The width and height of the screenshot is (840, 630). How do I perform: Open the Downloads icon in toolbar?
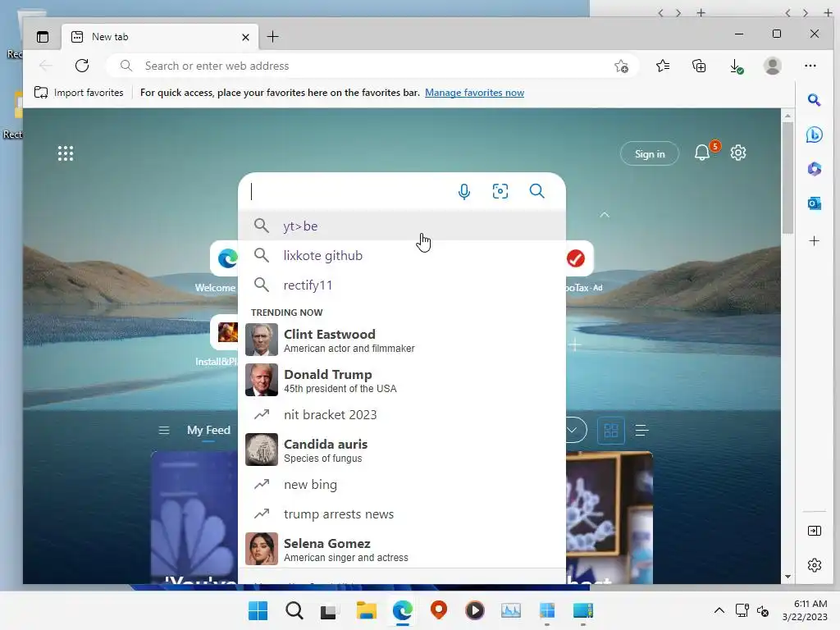(736, 66)
